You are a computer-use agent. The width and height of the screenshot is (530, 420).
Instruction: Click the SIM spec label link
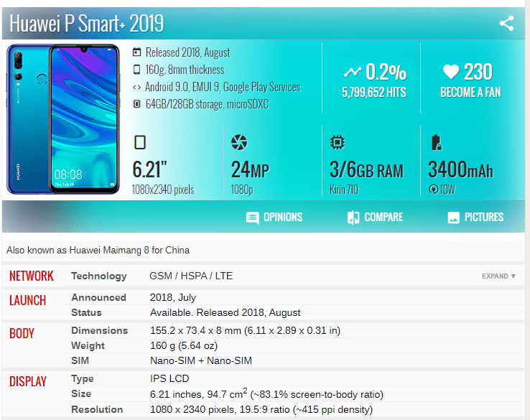[x=80, y=360]
